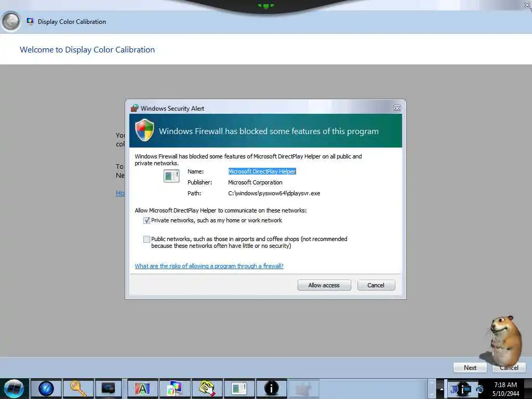The width and height of the screenshot is (532, 399).
Task: Click the Microsoft Corporation publisher text
Action: (255, 182)
